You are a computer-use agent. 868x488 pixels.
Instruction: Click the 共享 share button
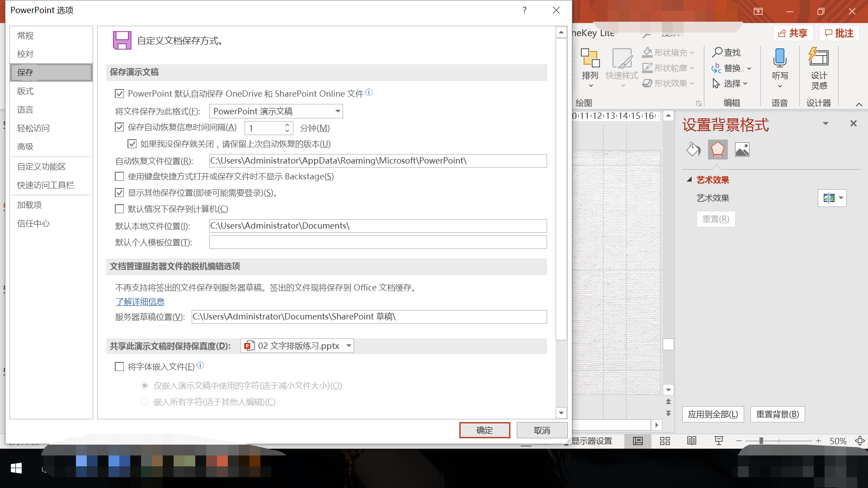793,33
